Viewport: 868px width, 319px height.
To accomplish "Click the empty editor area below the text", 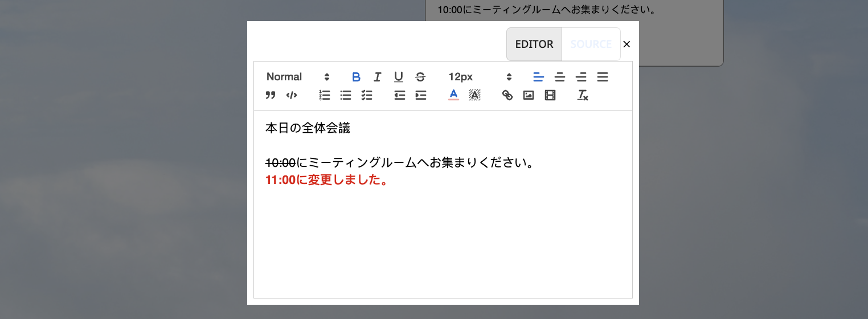I will (443, 242).
